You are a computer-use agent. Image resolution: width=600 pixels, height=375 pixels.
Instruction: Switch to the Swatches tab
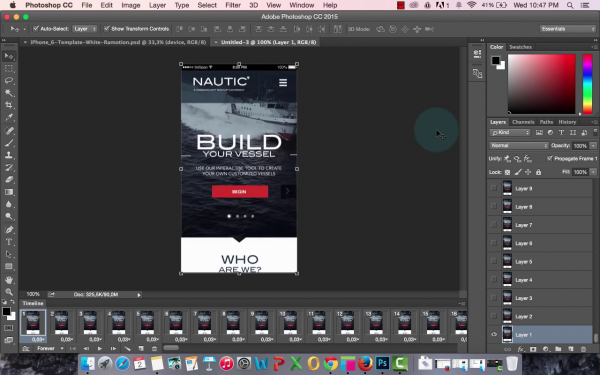(520, 47)
